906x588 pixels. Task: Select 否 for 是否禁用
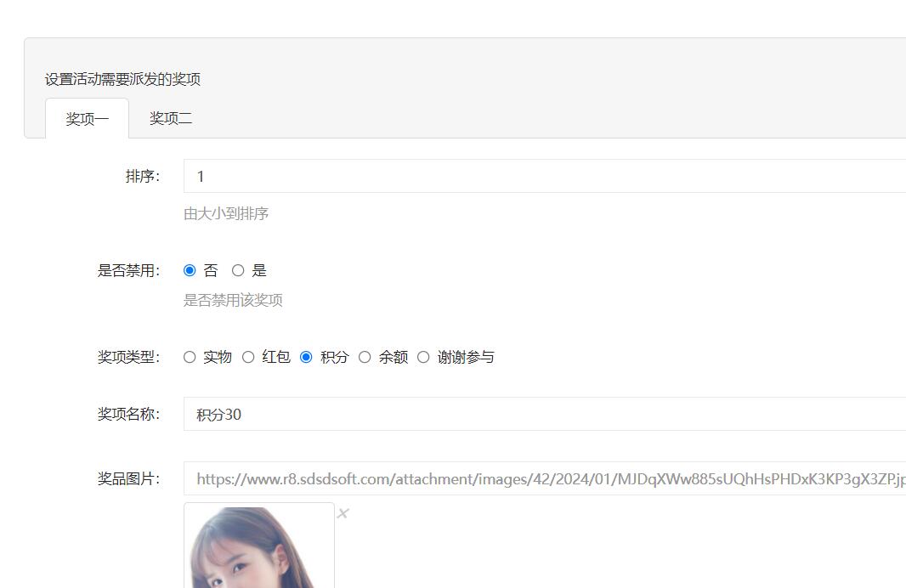[x=190, y=270]
